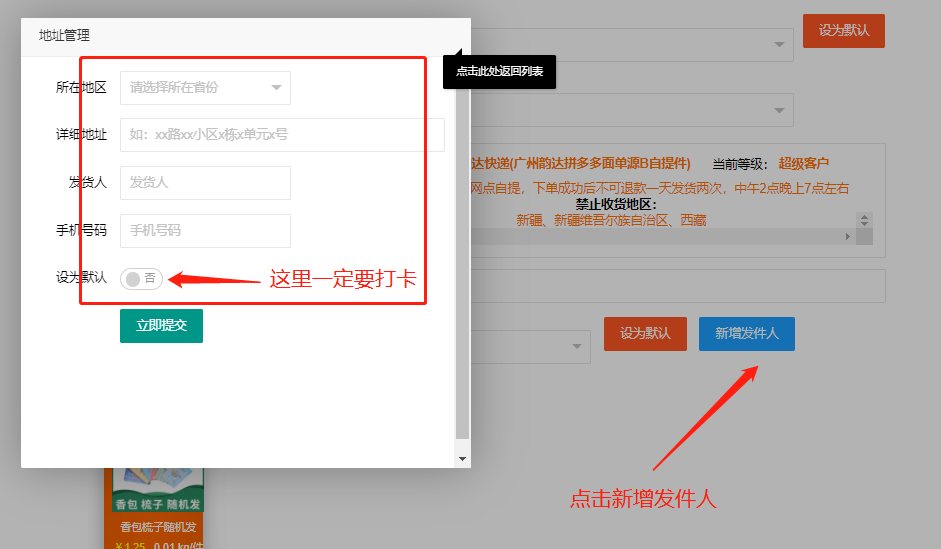Click the down arrow on dialog scrollbar
The height and width of the screenshot is (549, 941).
462,458
